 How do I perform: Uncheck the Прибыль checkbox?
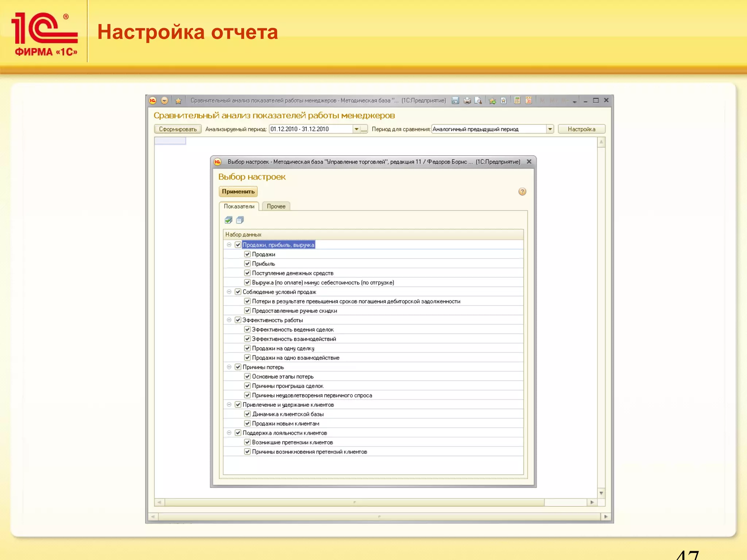click(247, 264)
